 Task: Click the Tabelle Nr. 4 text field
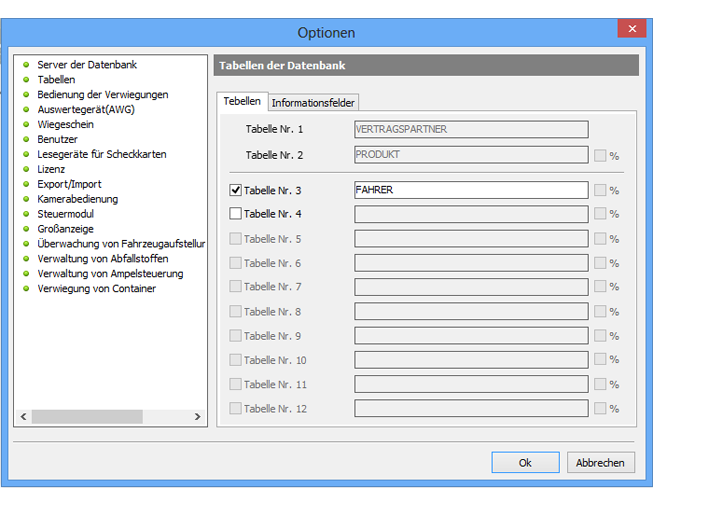click(x=470, y=214)
